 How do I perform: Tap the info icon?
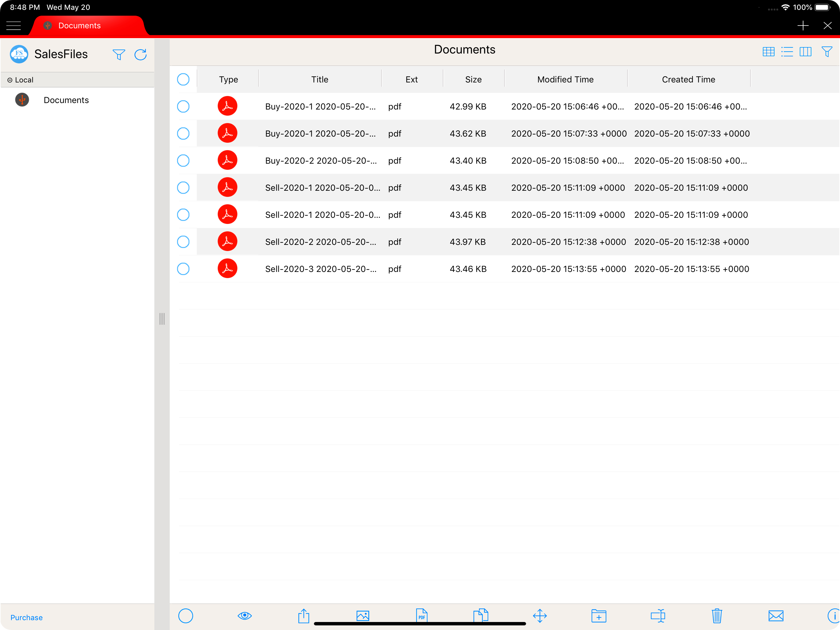point(834,616)
